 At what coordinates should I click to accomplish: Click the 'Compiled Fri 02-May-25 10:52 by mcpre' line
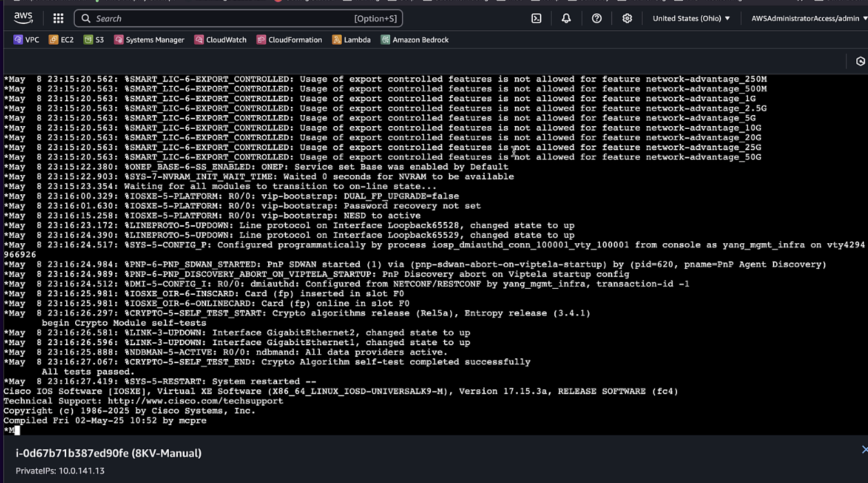[x=105, y=420]
